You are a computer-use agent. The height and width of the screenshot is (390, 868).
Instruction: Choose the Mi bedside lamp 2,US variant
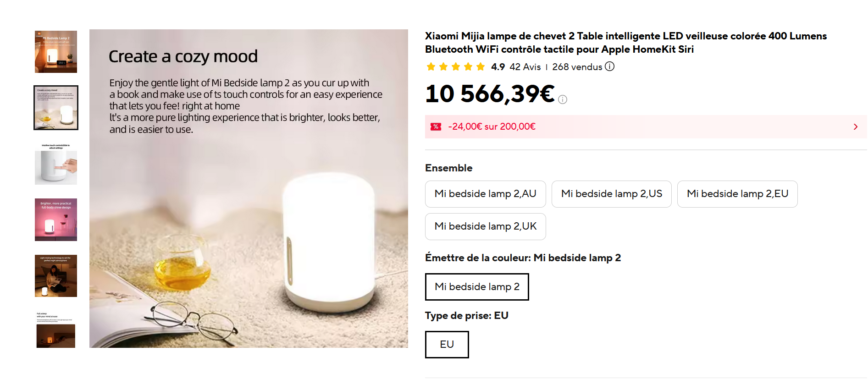pyautogui.click(x=611, y=194)
